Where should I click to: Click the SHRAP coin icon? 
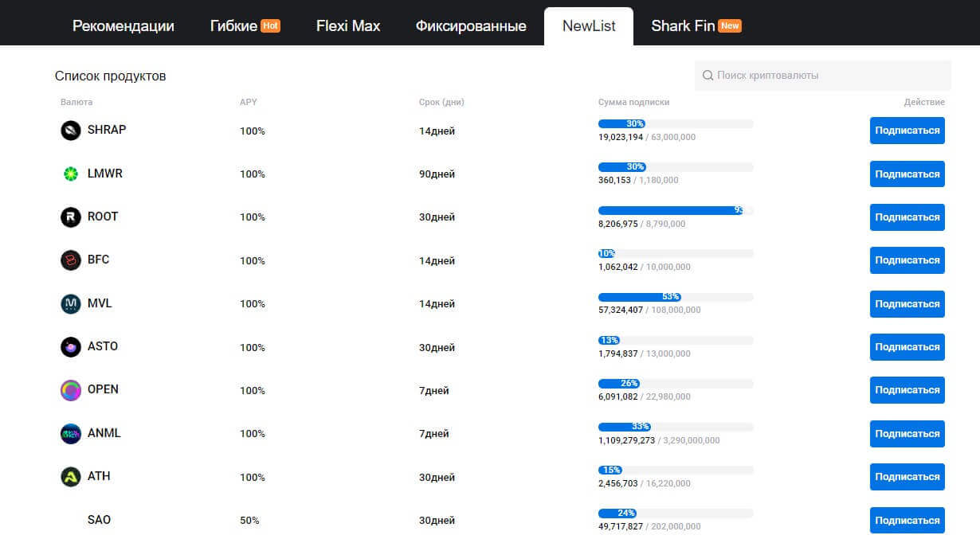(x=71, y=131)
